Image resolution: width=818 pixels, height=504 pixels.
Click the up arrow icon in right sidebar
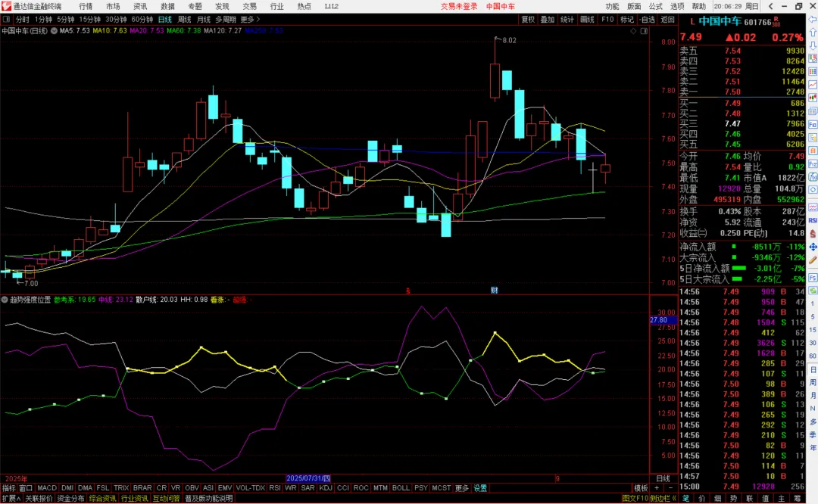pyautogui.click(x=813, y=33)
